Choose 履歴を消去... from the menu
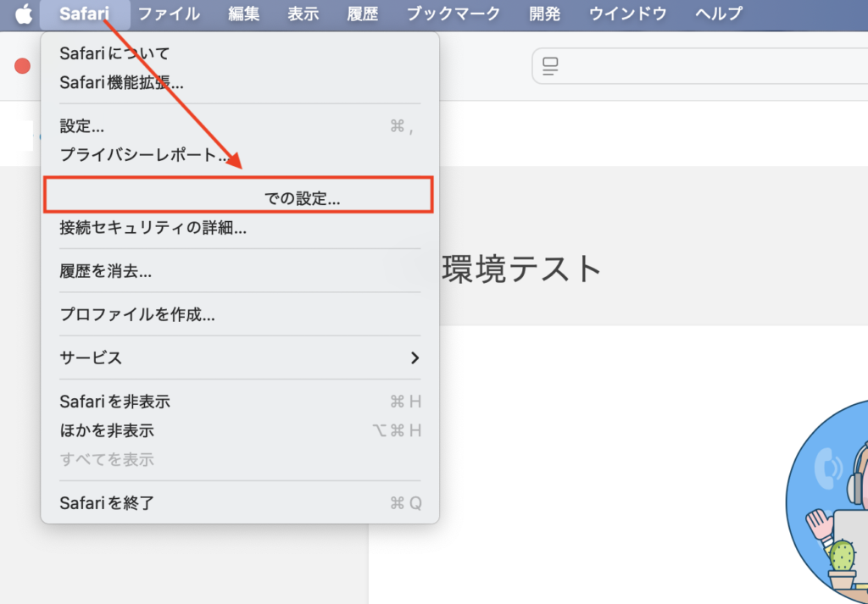The image size is (868, 604). [106, 271]
